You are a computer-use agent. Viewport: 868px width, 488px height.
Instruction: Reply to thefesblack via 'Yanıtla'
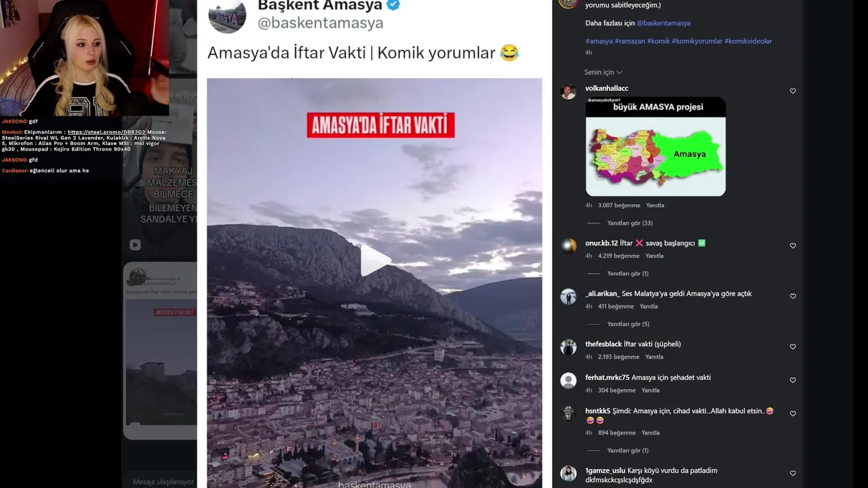pos(654,357)
